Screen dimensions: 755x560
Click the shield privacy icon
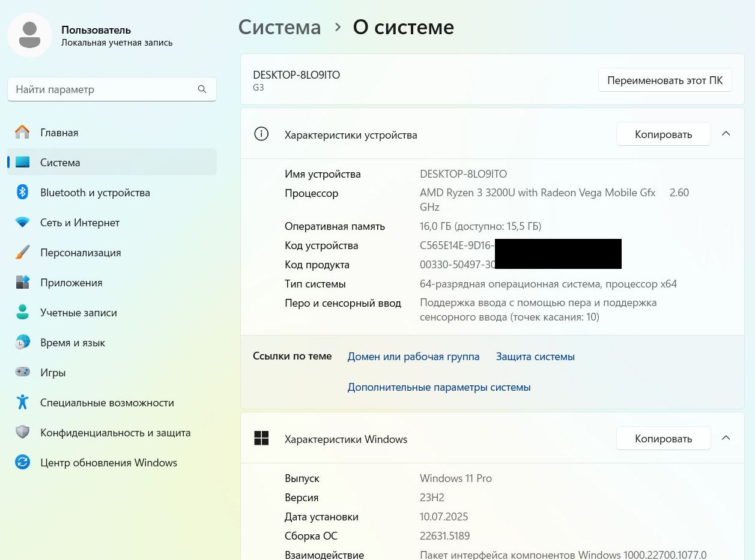pyautogui.click(x=22, y=432)
